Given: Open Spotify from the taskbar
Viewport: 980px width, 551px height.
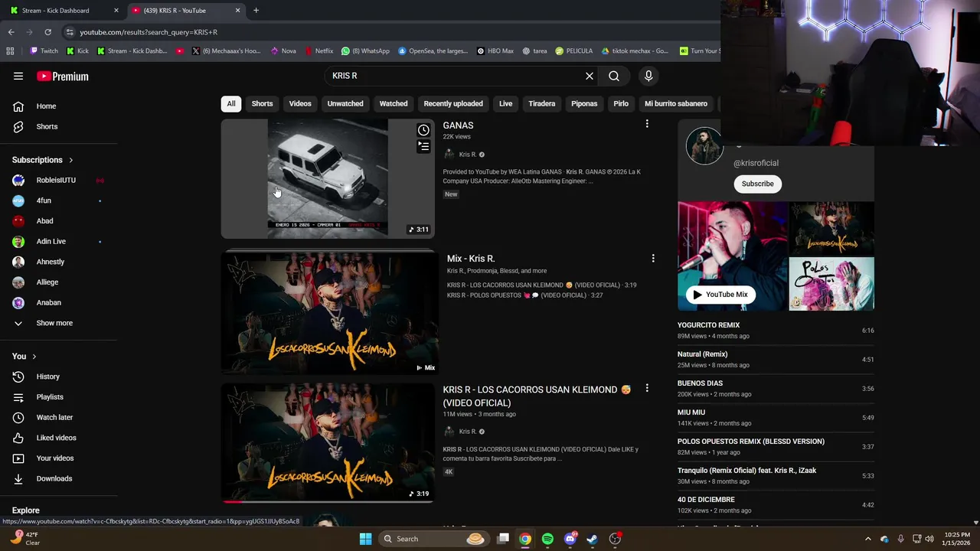Looking at the screenshot, I should (547, 539).
